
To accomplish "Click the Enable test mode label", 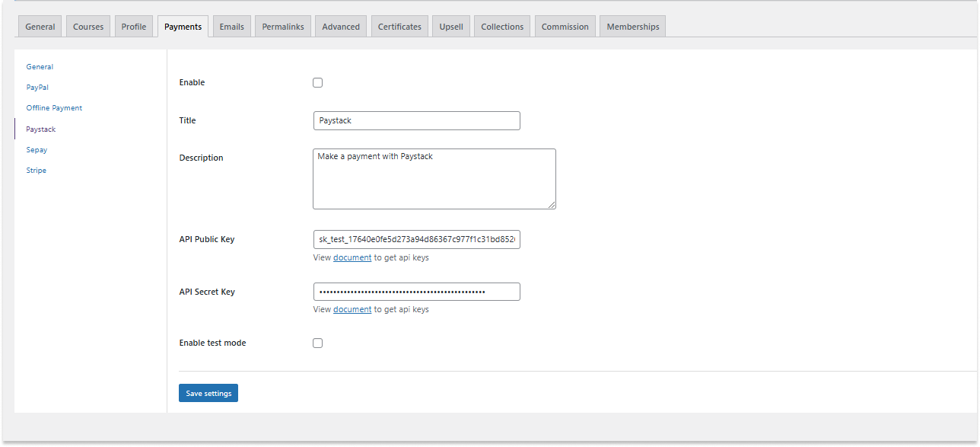I will click(212, 343).
